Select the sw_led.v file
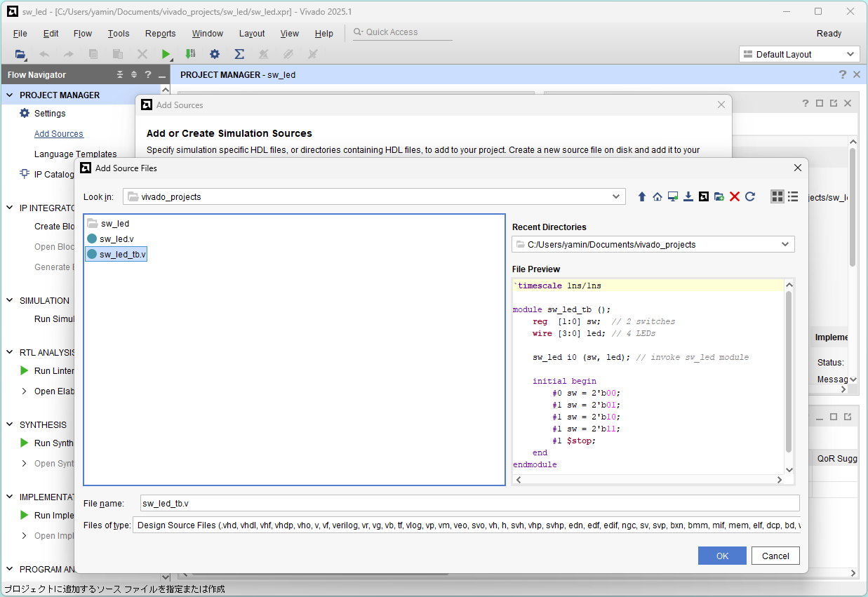This screenshot has width=868, height=597. (x=116, y=239)
